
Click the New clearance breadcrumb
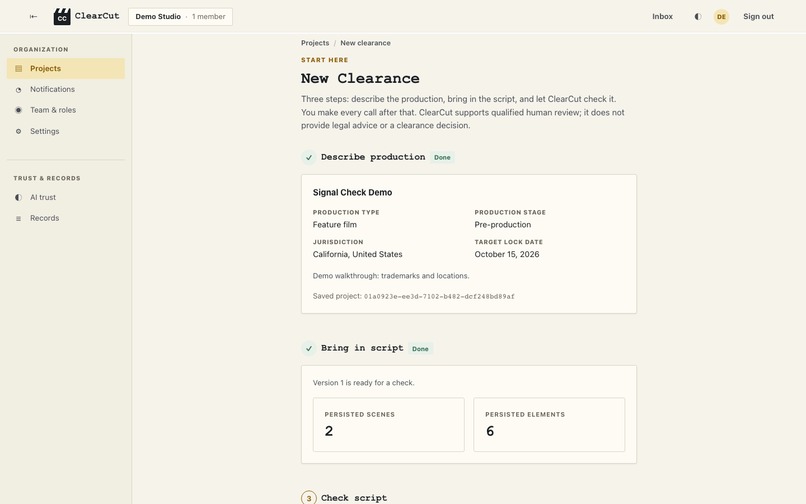tap(365, 43)
